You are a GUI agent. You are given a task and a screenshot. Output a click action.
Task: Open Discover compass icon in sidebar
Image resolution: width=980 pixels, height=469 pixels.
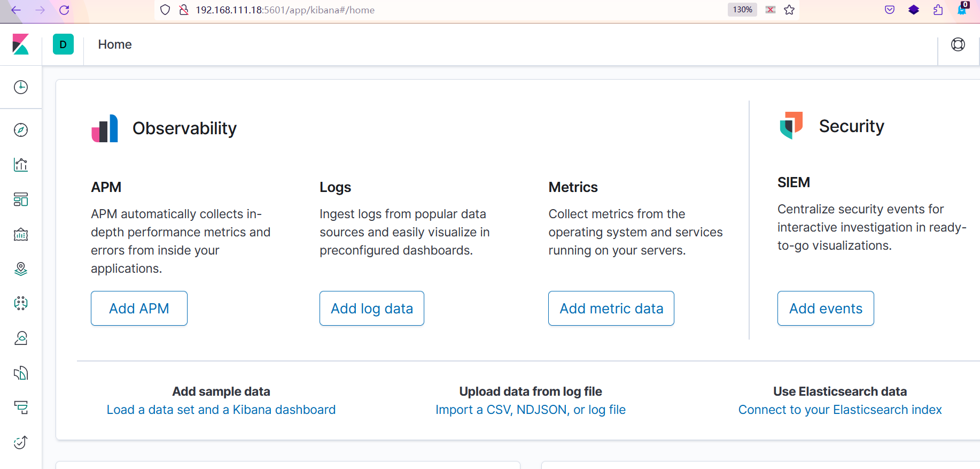21,130
